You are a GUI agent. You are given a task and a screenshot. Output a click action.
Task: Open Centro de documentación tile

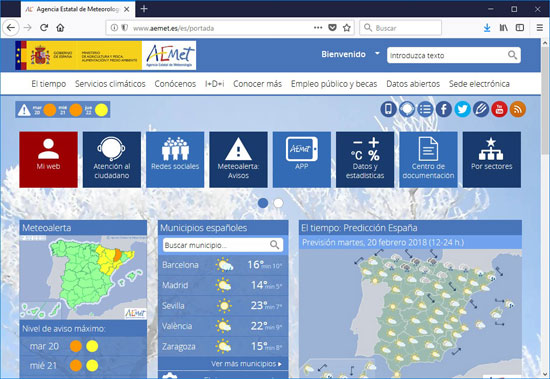(428, 160)
